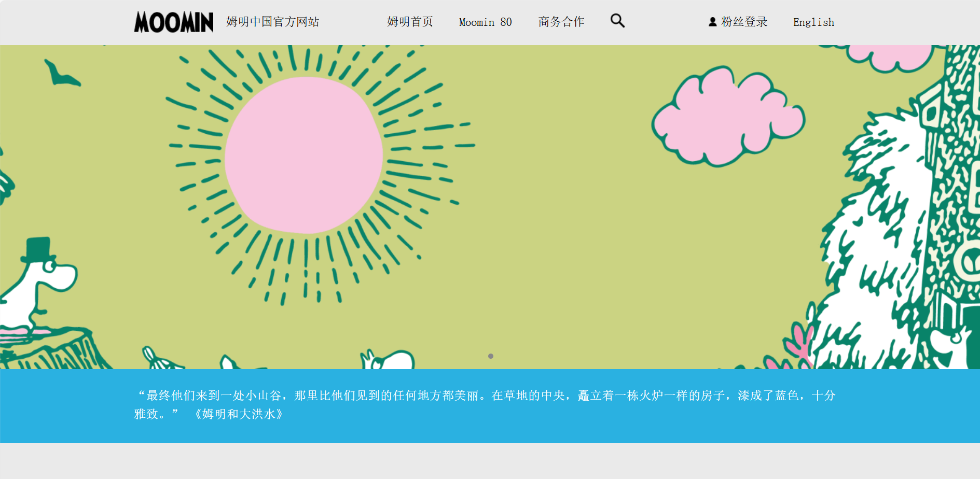Open 商务合作 menu item
980x479 pixels.
click(x=561, y=22)
